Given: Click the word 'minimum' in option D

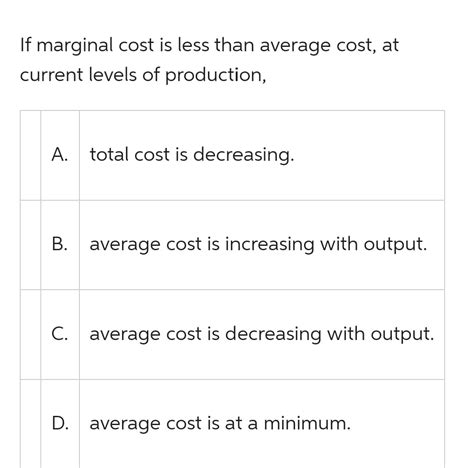Looking at the screenshot, I should pos(305,423).
